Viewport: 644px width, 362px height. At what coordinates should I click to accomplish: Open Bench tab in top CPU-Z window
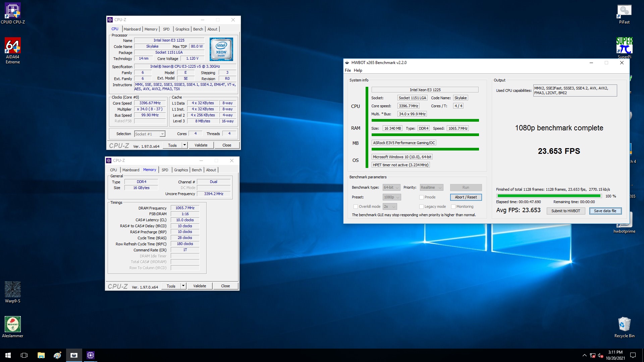[x=198, y=29]
